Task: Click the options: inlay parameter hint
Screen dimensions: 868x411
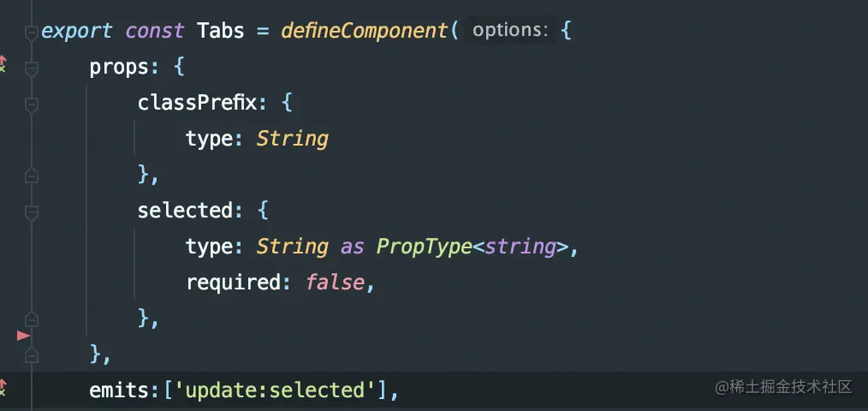Action: pyautogui.click(x=510, y=31)
